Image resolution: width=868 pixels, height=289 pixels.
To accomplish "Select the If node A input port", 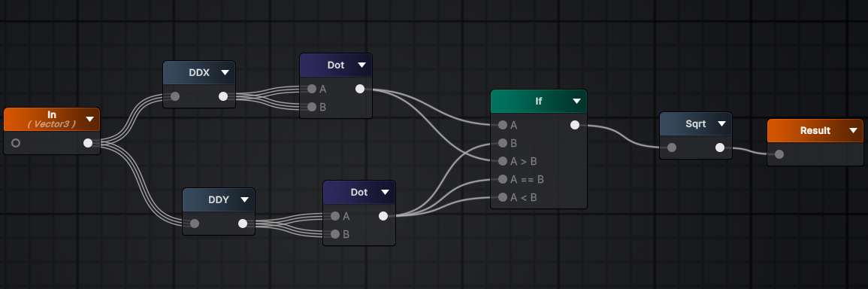I will click(x=503, y=126).
